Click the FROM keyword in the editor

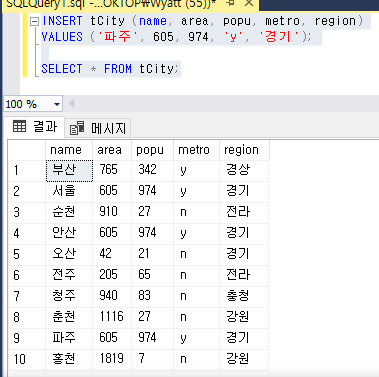pyautogui.click(x=118, y=69)
